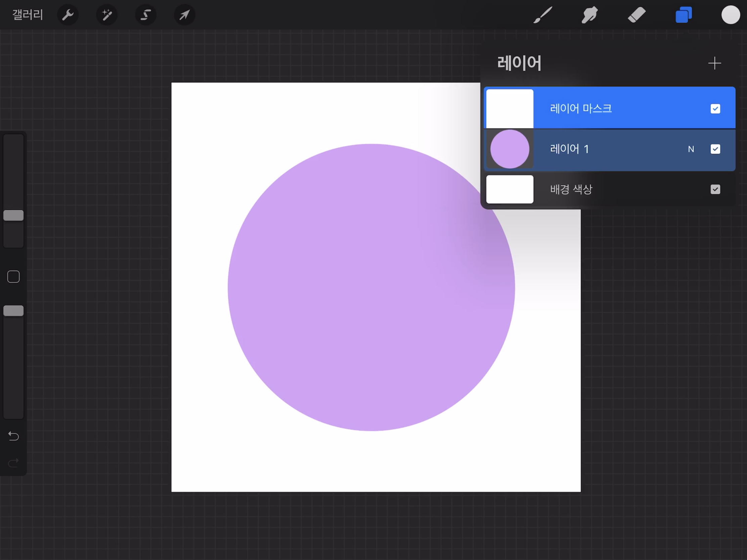Tap the undo arrow in sidebar
Viewport: 747px width, 560px height.
tap(13, 436)
